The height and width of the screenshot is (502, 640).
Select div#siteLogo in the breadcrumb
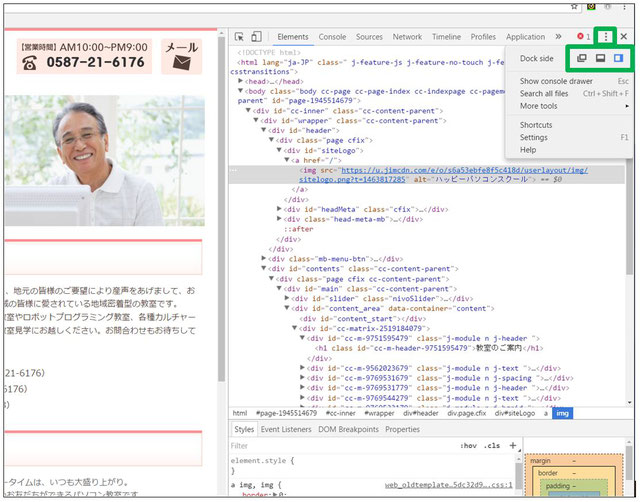(515, 413)
